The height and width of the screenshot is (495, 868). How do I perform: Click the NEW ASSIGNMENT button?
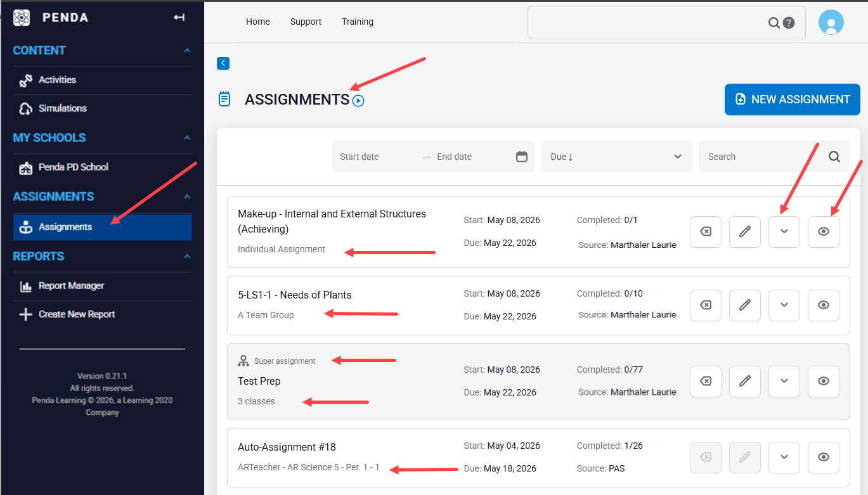point(793,100)
